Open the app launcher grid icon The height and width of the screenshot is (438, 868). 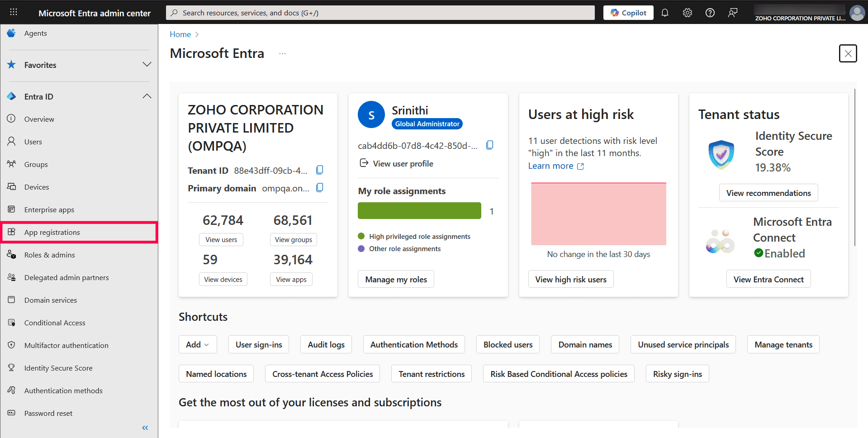[x=13, y=12]
